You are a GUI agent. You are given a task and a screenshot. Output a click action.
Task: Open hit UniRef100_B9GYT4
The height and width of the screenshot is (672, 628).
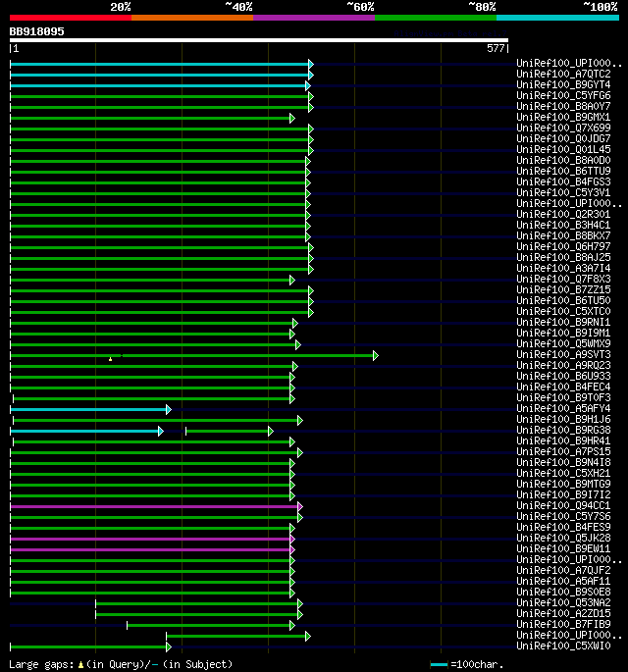coord(563,84)
